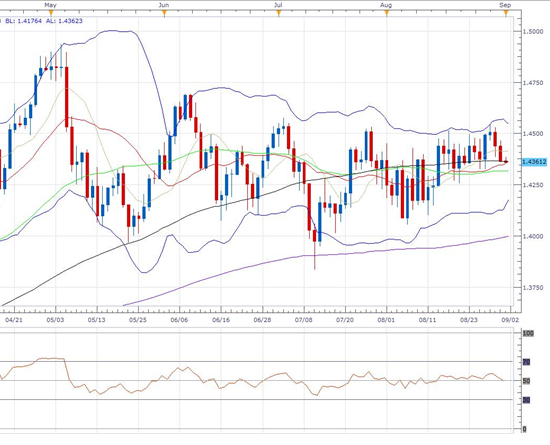This screenshot has height=445, width=550.
Task: Click the Jun month timeline marker
Action: (164, 13)
